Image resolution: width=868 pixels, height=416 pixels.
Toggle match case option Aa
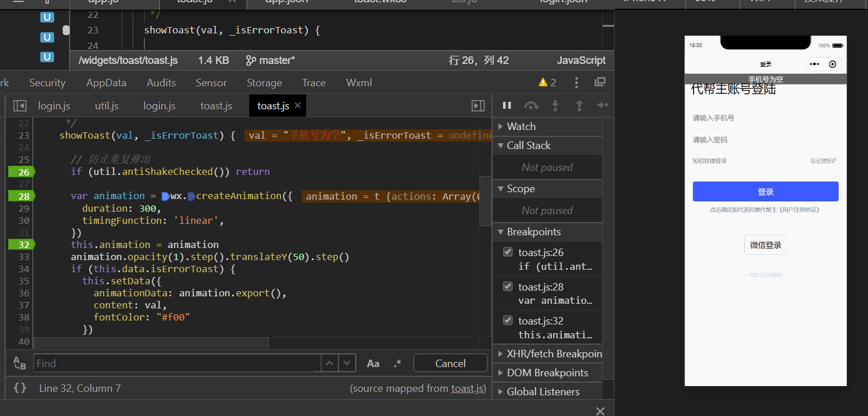[373, 364]
